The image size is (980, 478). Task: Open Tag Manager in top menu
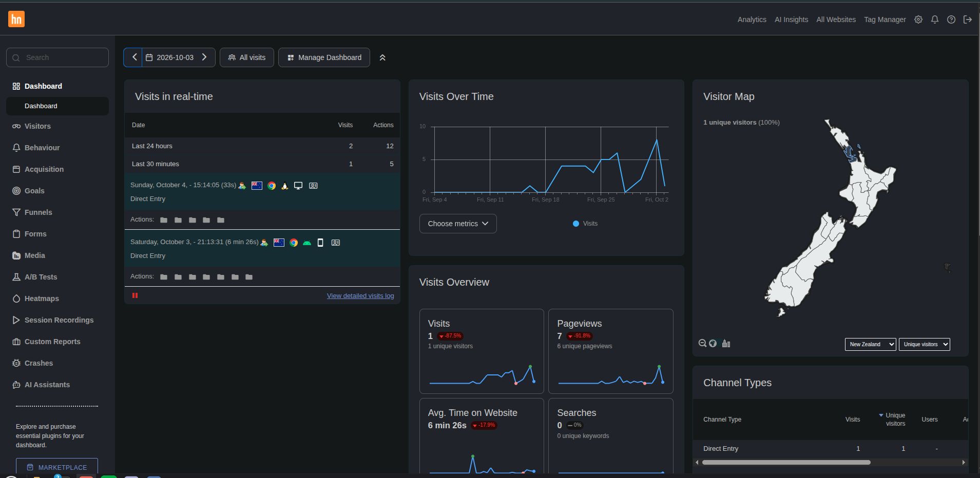tap(885, 19)
